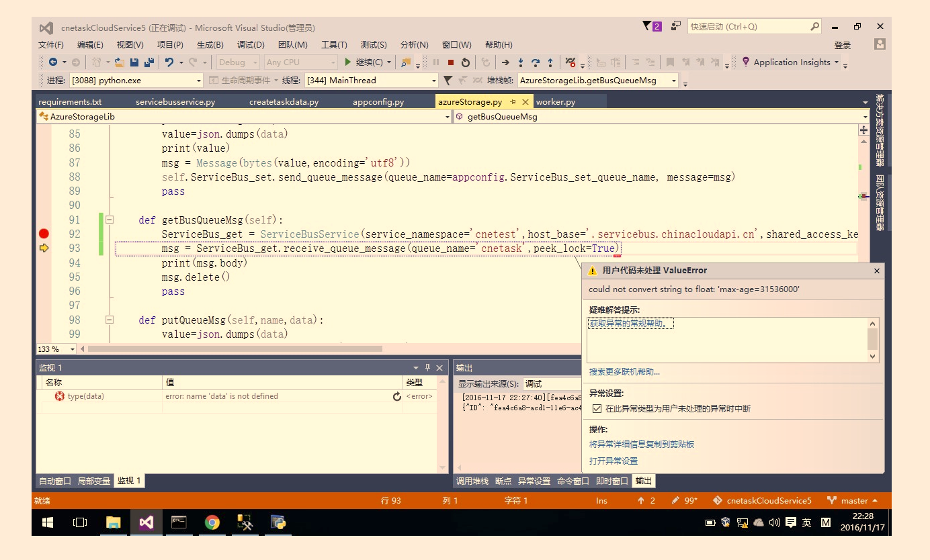Click the Save All icon in toolbar

[x=149, y=62]
